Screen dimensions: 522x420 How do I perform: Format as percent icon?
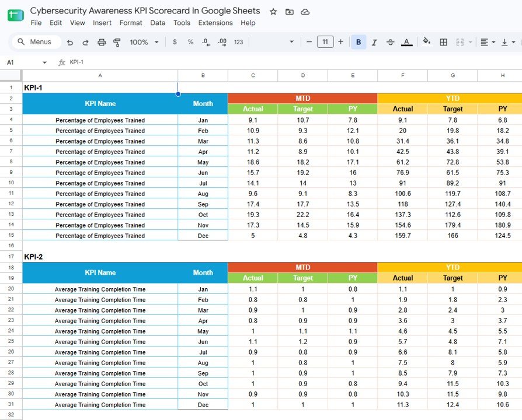pyautogui.click(x=190, y=42)
